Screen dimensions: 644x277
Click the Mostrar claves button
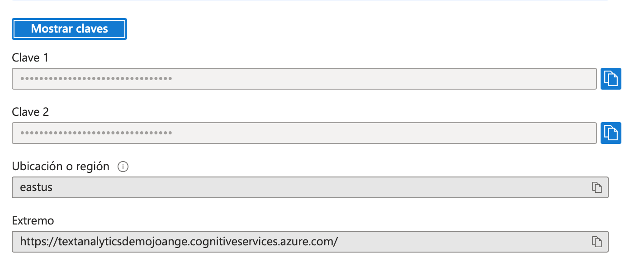click(69, 29)
